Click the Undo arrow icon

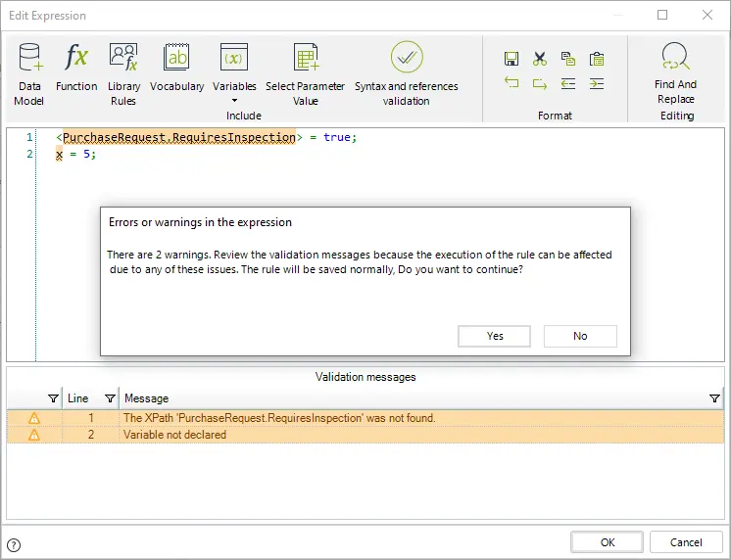[x=512, y=83]
